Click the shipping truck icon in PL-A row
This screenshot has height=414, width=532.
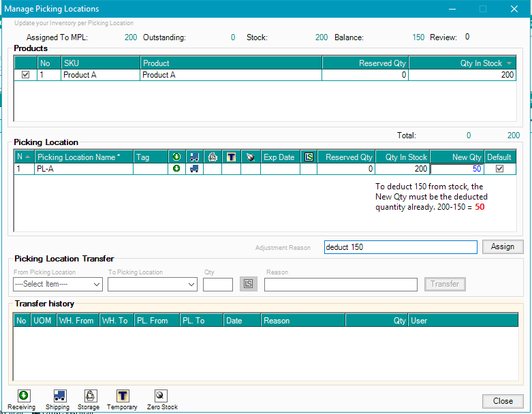(194, 169)
